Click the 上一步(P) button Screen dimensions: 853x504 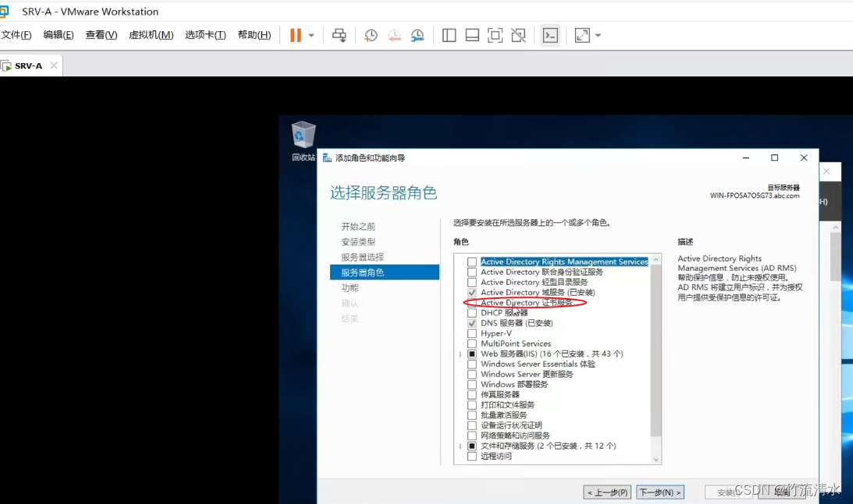[x=607, y=492]
